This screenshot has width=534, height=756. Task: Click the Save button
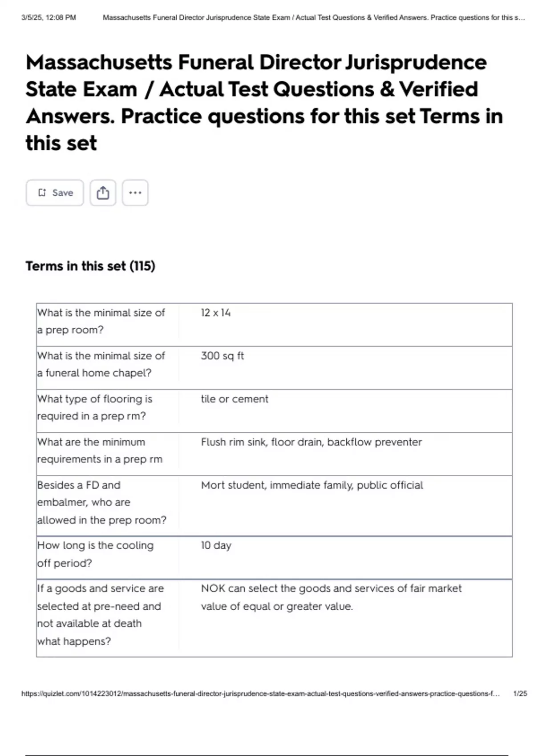pyautogui.click(x=54, y=192)
